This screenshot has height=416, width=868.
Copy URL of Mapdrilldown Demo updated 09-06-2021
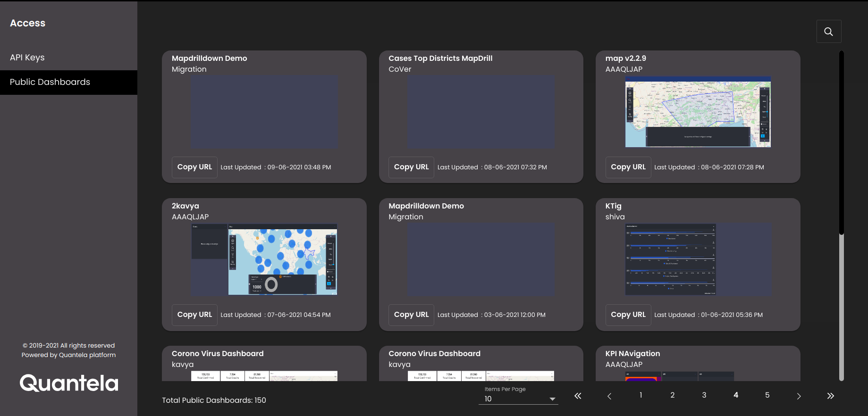coord(194,167)
